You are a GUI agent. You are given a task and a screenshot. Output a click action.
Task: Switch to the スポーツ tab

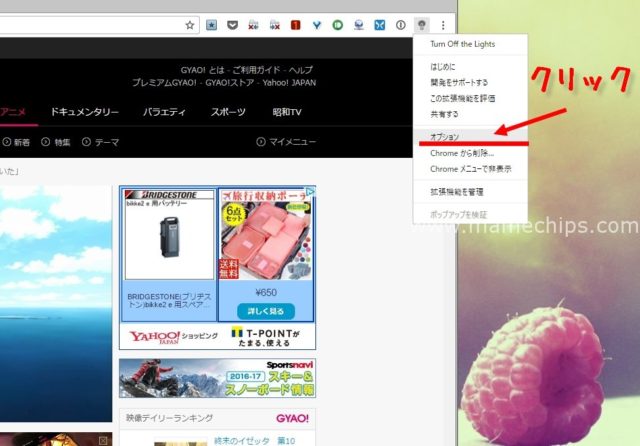(228, 112)
